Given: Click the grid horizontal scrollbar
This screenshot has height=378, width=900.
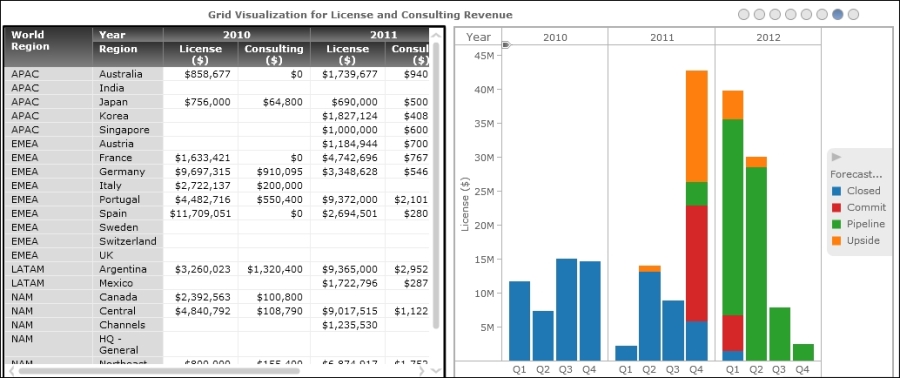Looking at the screenshot, I should tap(159, 371).
